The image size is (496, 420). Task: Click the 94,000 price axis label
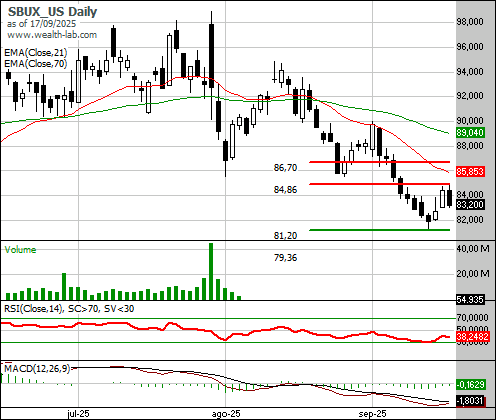pos(470,71)
